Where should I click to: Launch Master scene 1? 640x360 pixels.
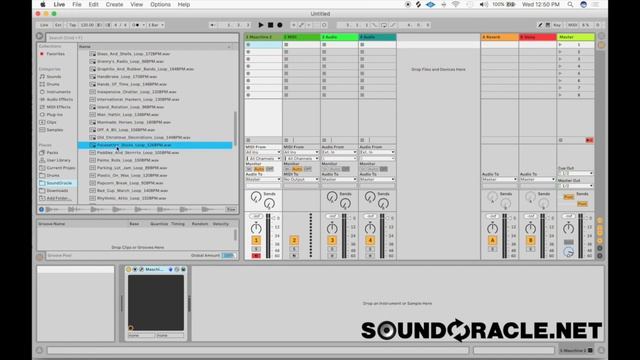[560, 44]
